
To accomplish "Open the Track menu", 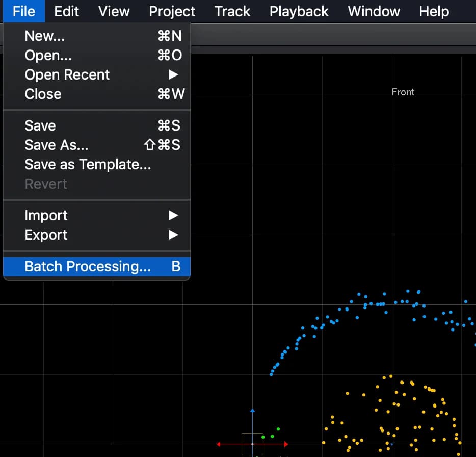I will (x=232, y=11).
